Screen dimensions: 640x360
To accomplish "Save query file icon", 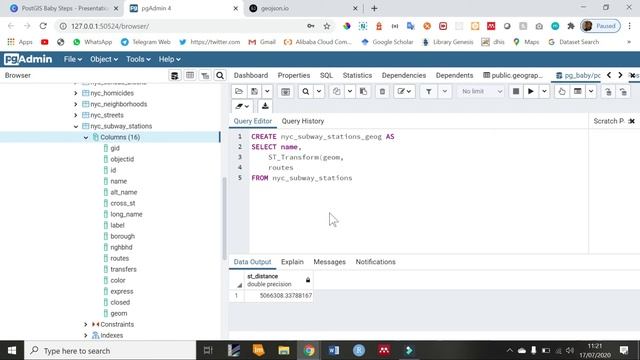I will (x=254, y=91).
